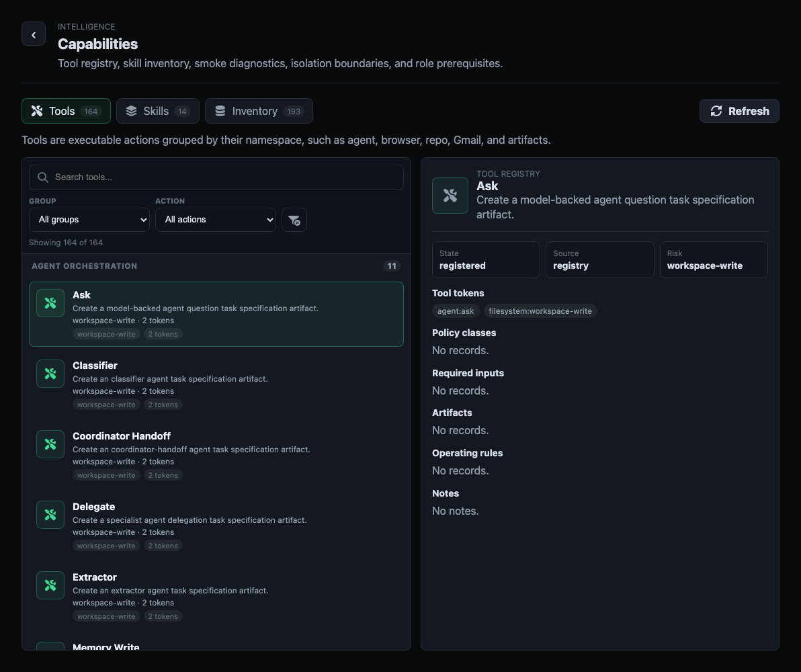801x672 pixels.
Task: Click the agent:ask token chip
Action: pos(456,310)
